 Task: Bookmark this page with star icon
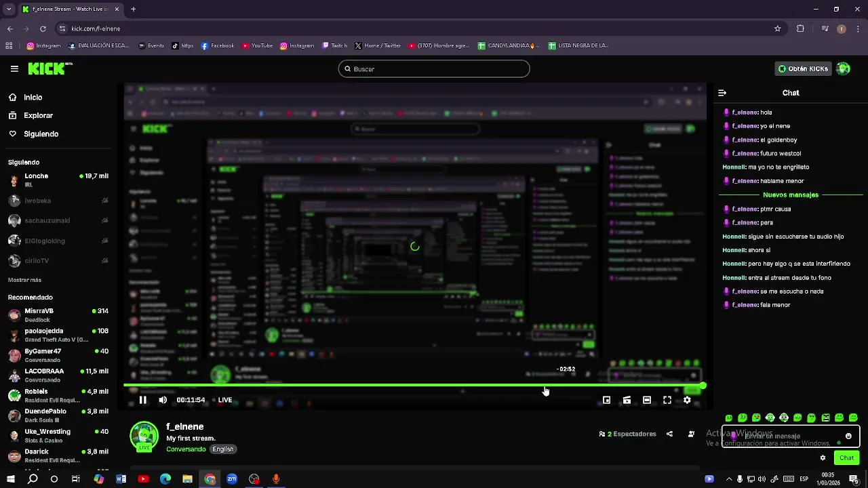click(778, 28)
